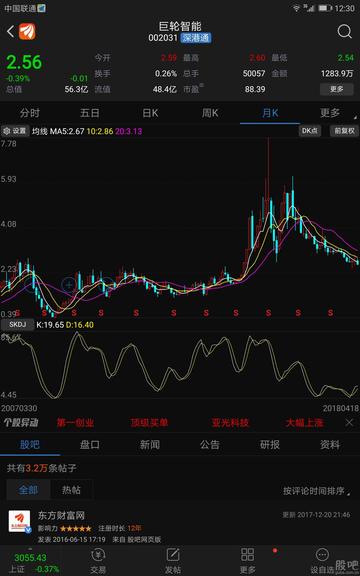Switch to the 周K chart tab
Image resolution: width=360 pixels, height=576 pixels.
click(x=210, y=113)
